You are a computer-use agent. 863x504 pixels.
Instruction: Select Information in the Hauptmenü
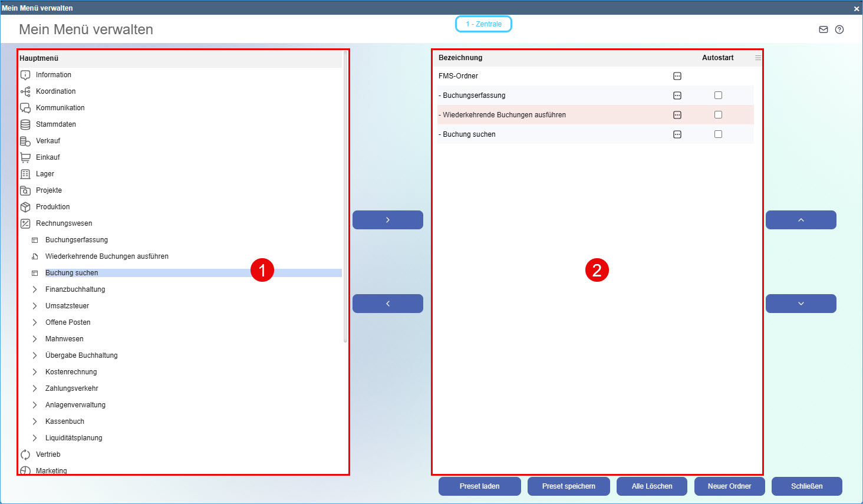coord(54,75)
